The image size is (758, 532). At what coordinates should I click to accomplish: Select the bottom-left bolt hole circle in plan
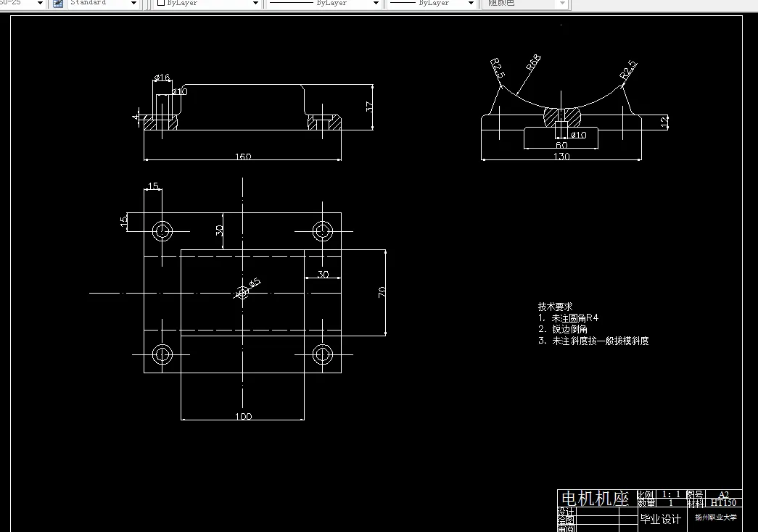(x=162, y=354)
